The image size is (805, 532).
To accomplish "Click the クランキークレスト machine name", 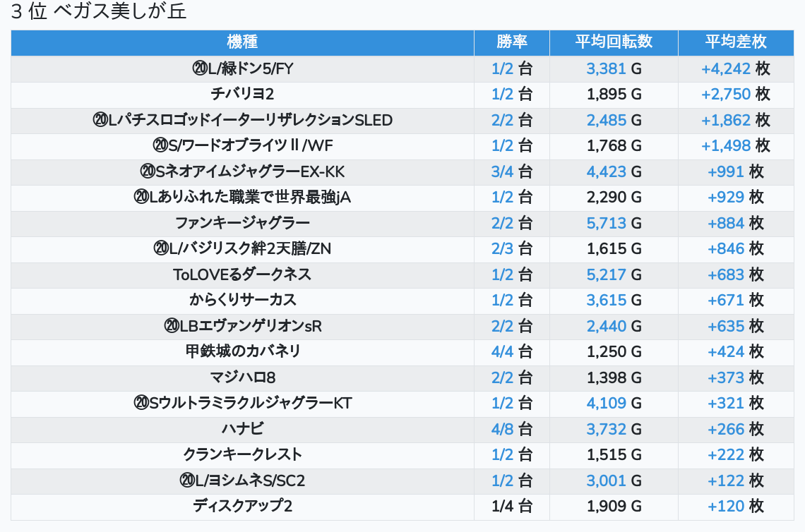I will 242,455.
